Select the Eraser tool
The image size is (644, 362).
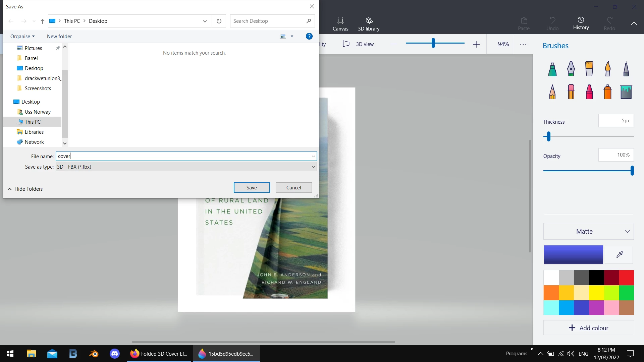571,92
